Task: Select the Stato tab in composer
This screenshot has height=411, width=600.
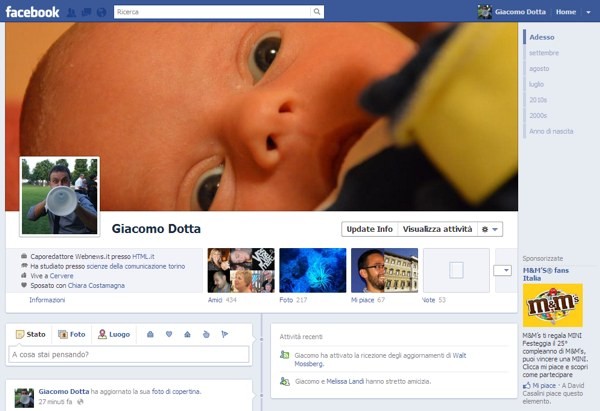Action: point(31,334)
